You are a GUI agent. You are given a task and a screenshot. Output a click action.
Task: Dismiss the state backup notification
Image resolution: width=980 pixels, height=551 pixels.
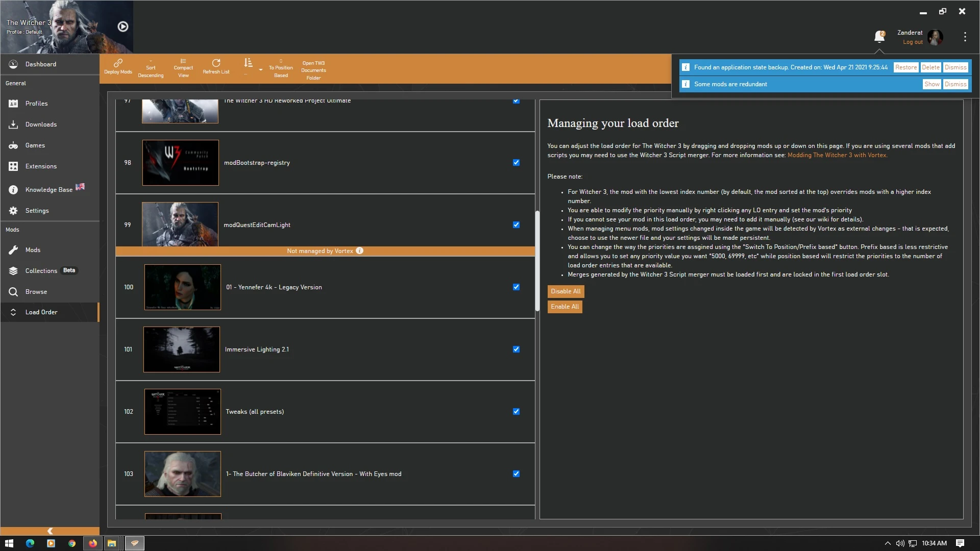tap(955, 67)
